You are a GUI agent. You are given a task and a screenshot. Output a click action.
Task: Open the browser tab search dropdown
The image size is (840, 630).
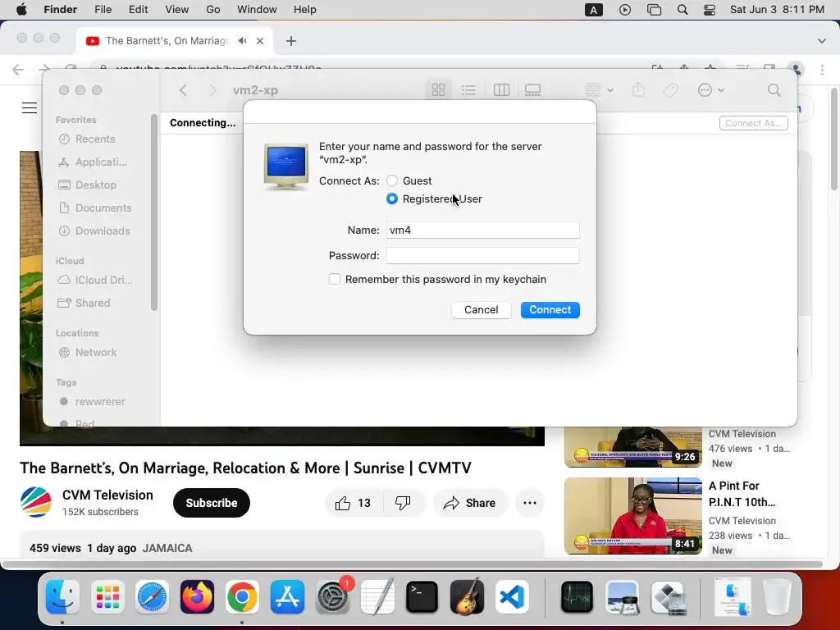coord(822,41)
